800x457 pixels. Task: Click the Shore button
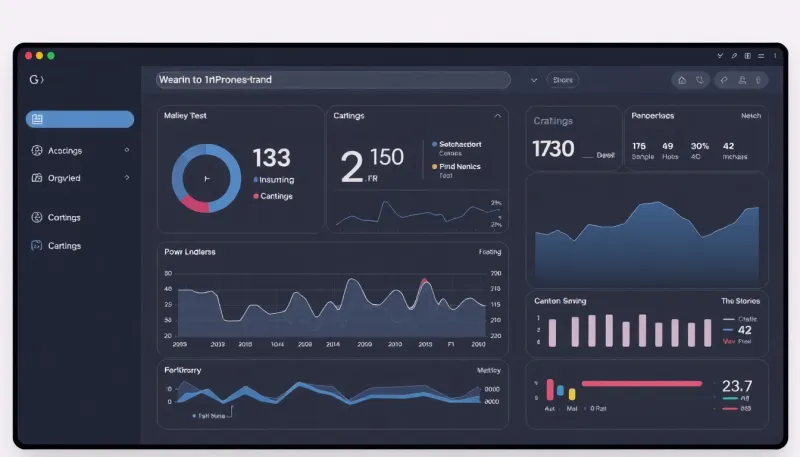[x=563, y=80]
